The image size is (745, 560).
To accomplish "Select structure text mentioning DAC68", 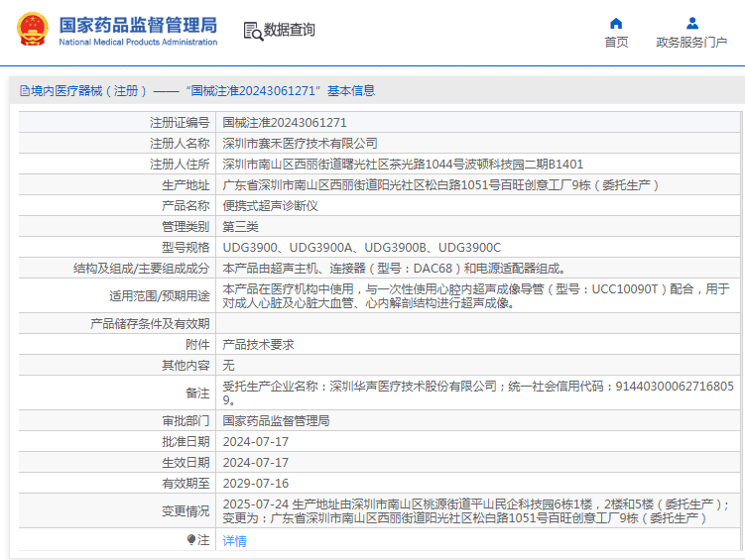I will click(x=394, y=269).
